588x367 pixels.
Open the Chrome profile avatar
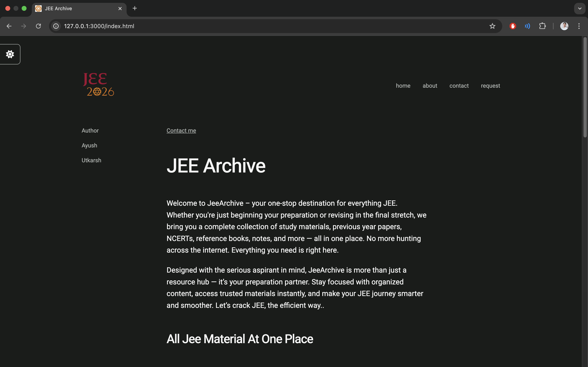click(x=564, y=26)
